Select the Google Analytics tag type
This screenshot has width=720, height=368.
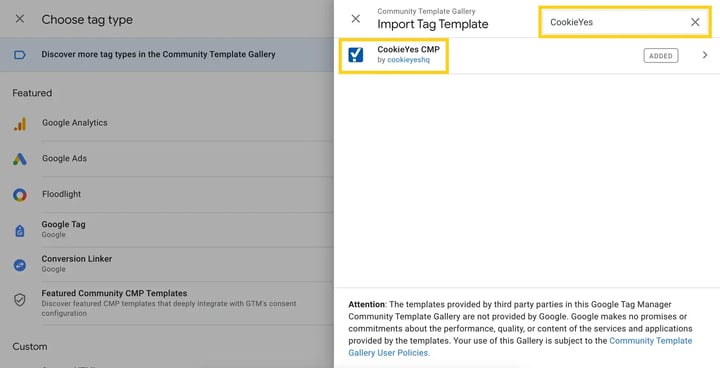(167, 123)
